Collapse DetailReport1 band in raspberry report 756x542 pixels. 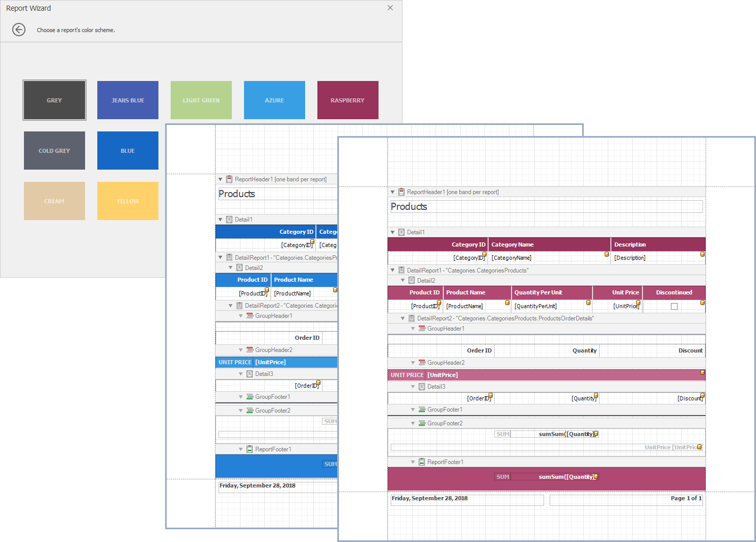point(393,270)
